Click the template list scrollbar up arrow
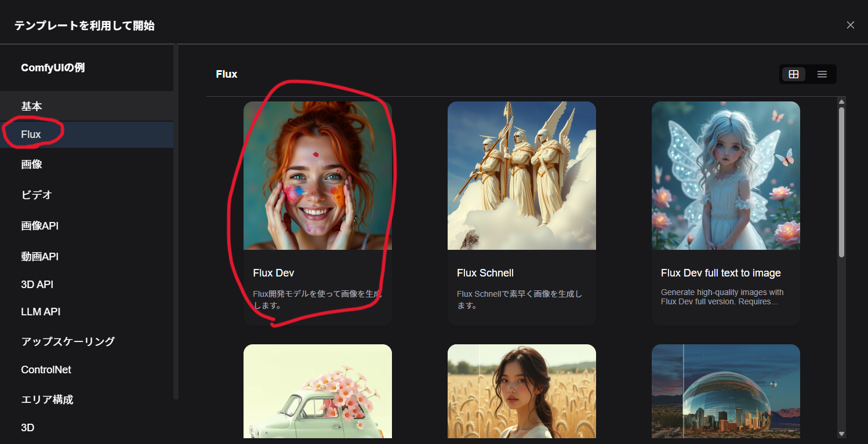 (x=841, y=103)
